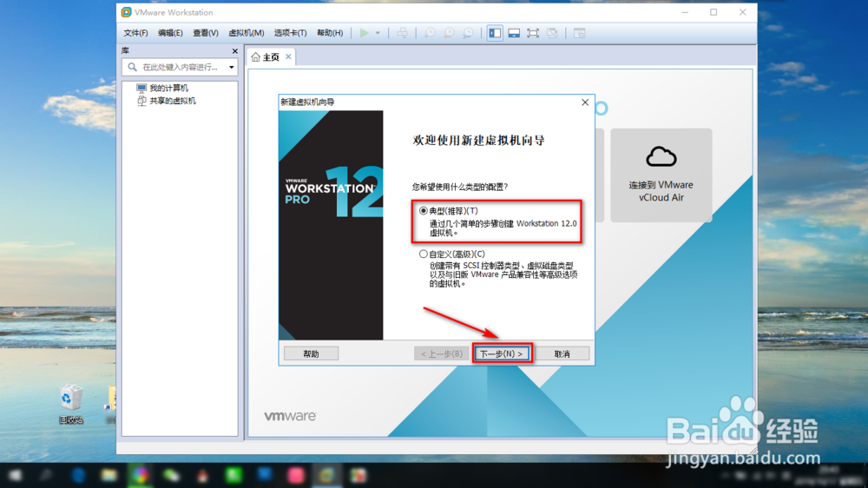Image resolution: width=868 pixels, height=488 pixels.
Task: Click the green Power On play button
Action: pos(364,33)
